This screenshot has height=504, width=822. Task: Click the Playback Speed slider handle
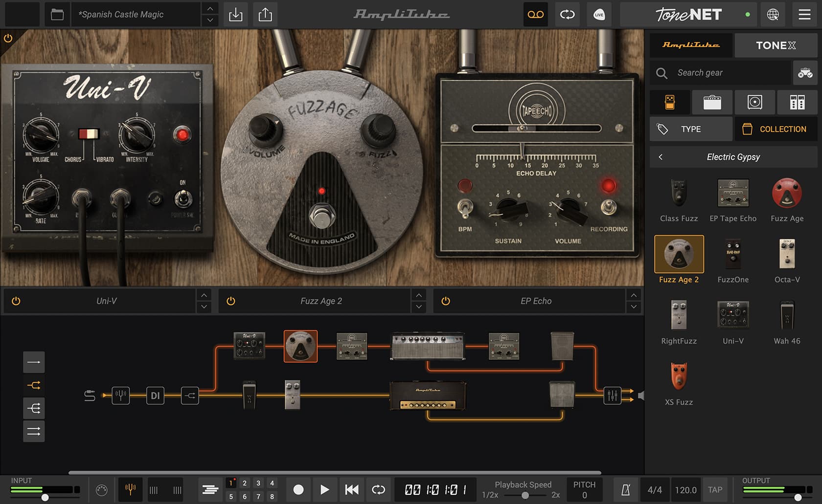pyautogui.click(x=525, y=495)
